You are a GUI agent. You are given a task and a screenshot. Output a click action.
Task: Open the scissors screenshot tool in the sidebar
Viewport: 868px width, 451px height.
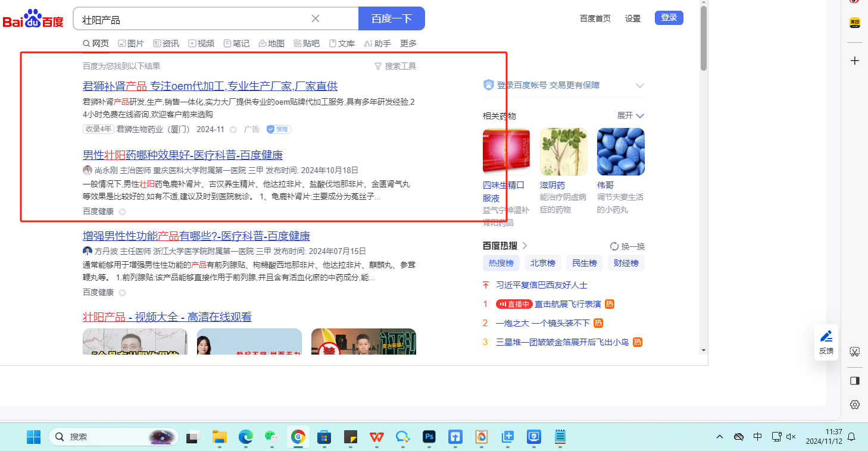(855, 352)
